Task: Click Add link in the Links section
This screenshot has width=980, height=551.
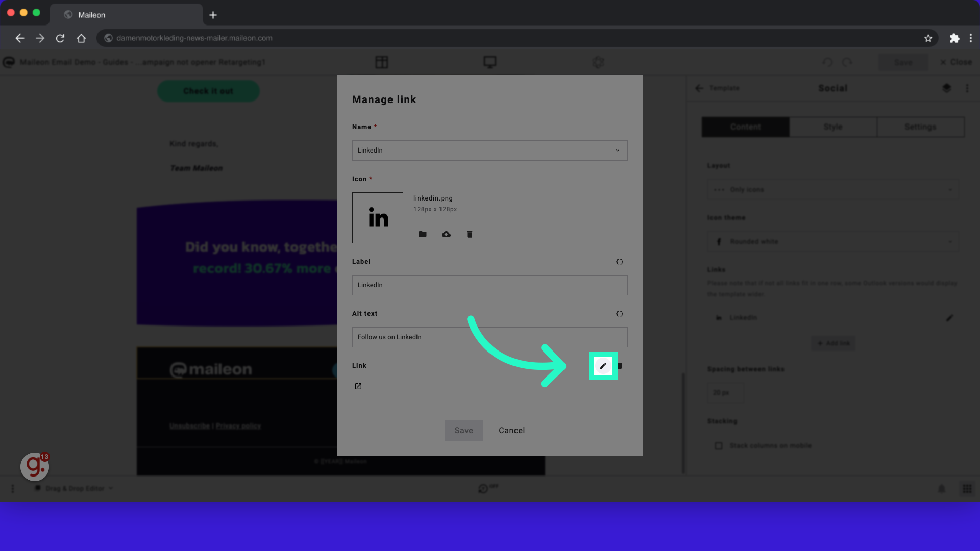Action: [833, 343]
